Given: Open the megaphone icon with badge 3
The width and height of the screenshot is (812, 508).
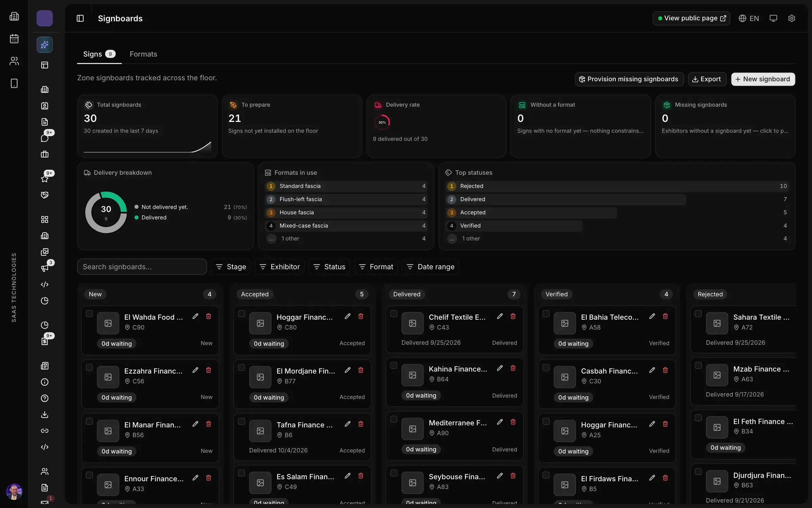Looking at the screenshot, I should tap(45, 268).
